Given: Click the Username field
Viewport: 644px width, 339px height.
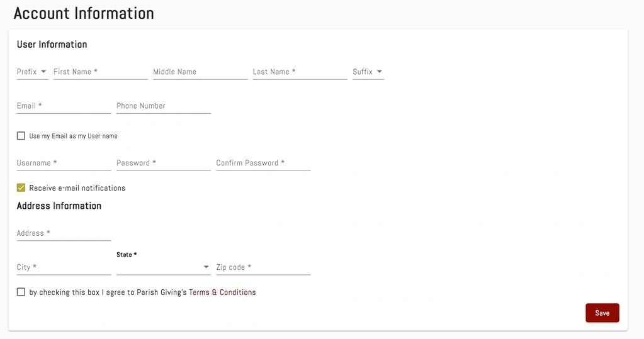Looking at the screenshot, I should tap(64, 163).
